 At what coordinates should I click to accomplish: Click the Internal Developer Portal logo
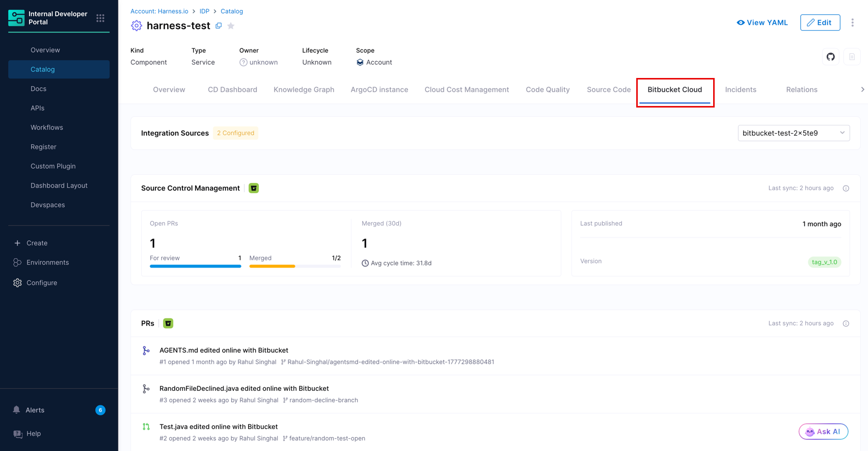(x=16, y=18)
